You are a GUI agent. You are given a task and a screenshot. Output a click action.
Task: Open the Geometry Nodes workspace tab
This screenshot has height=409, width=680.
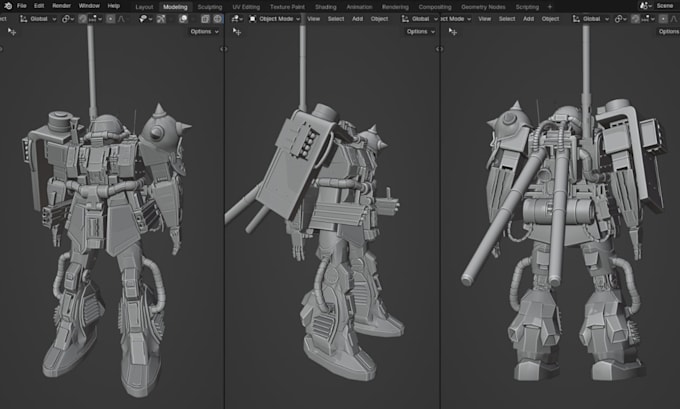pyautogui.click(x=483, y=7)
